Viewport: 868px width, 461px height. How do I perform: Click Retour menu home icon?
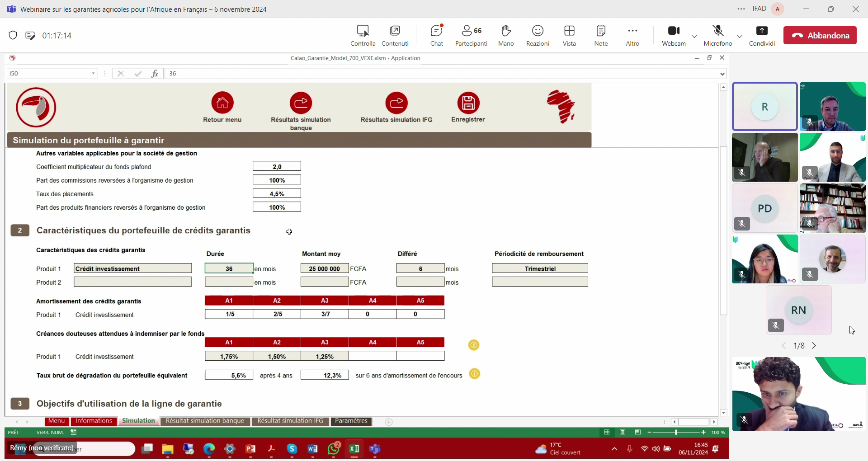coord(222,103)
